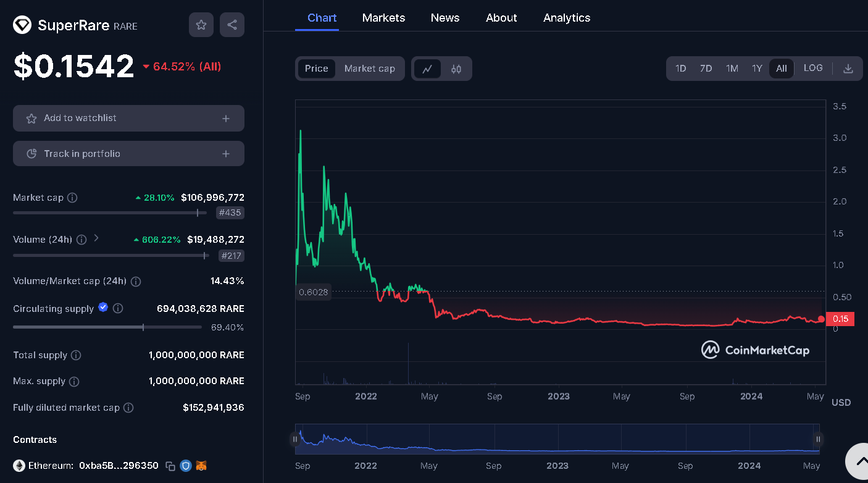Expand the Volume (24h) chevron arrow
Image resolution: width=868 pixels, height=483 pixels.
[x=96, y=238]
